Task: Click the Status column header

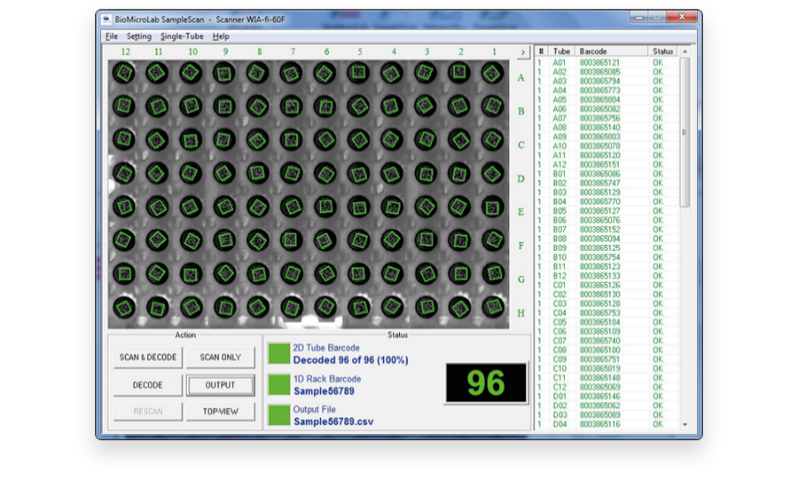Action: point(663,51)
